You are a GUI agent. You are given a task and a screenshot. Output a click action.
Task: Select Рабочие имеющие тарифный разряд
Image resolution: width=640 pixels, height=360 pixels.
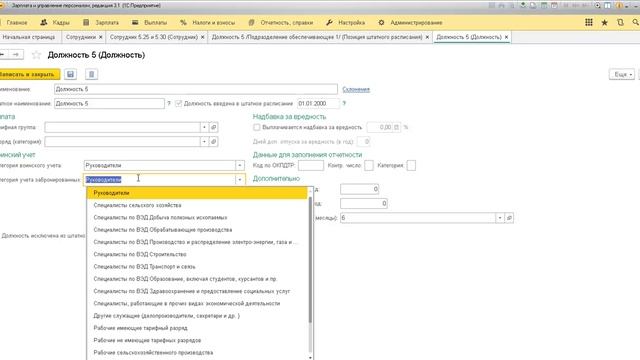[197, 328]
